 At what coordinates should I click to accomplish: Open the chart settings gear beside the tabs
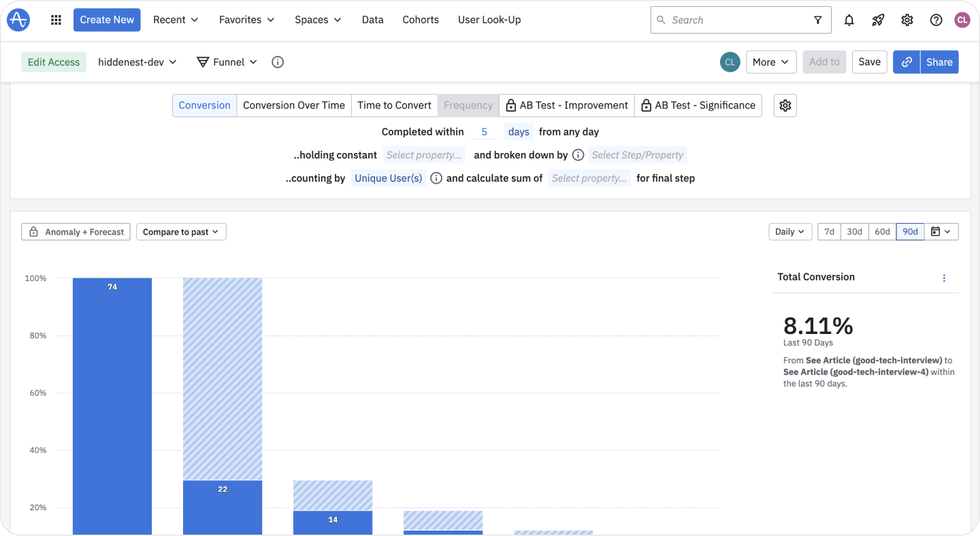[785, 105]
